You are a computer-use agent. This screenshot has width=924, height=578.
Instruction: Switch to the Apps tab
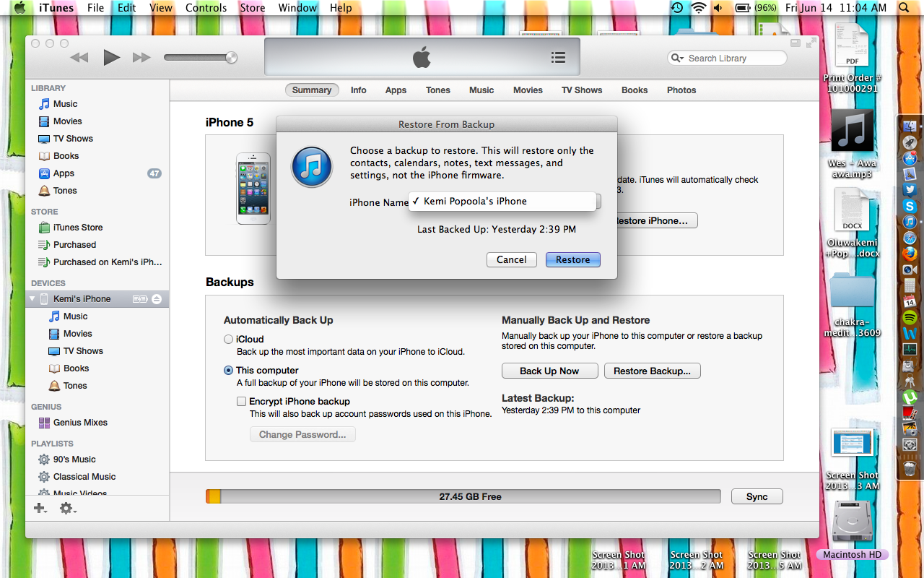[x=396, y=90]
